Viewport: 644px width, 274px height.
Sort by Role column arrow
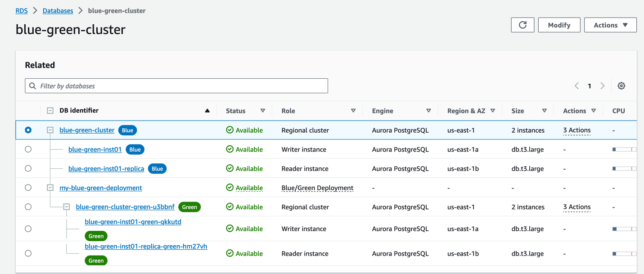(x=353, y=111)
